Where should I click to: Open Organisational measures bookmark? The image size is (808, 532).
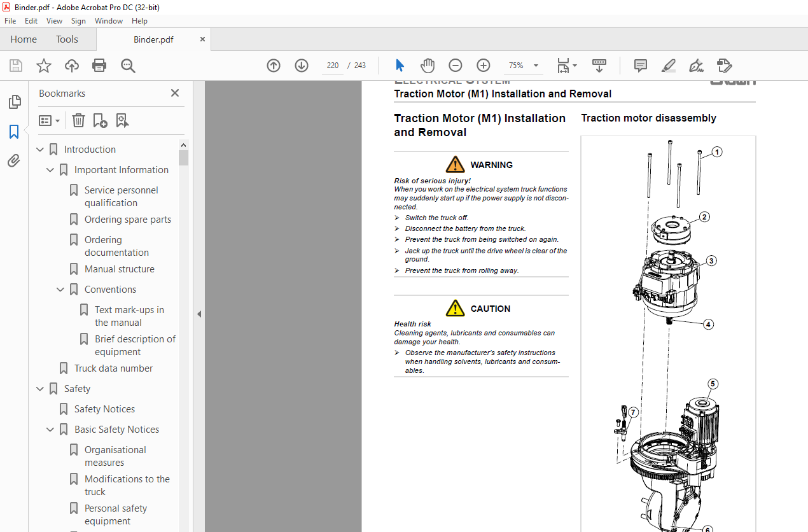(115, 456)
